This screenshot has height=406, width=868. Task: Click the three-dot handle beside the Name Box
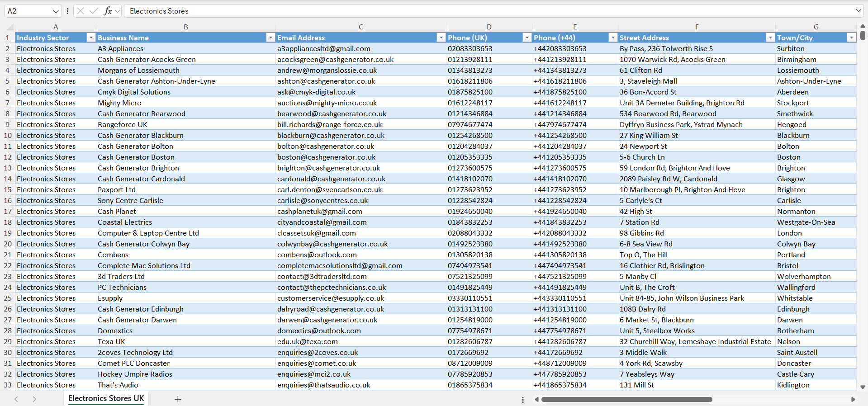pyautogui.click(x=67, y=11)
